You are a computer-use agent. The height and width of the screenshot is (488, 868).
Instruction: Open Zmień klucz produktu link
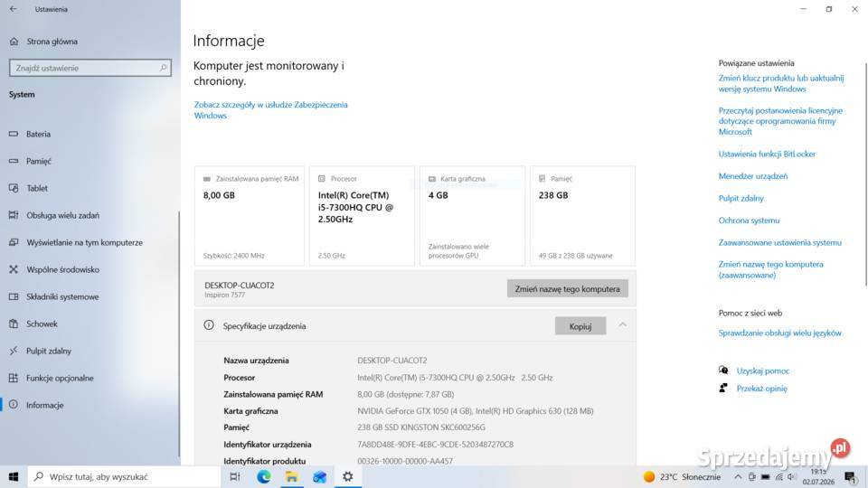[x=781, y=83]
